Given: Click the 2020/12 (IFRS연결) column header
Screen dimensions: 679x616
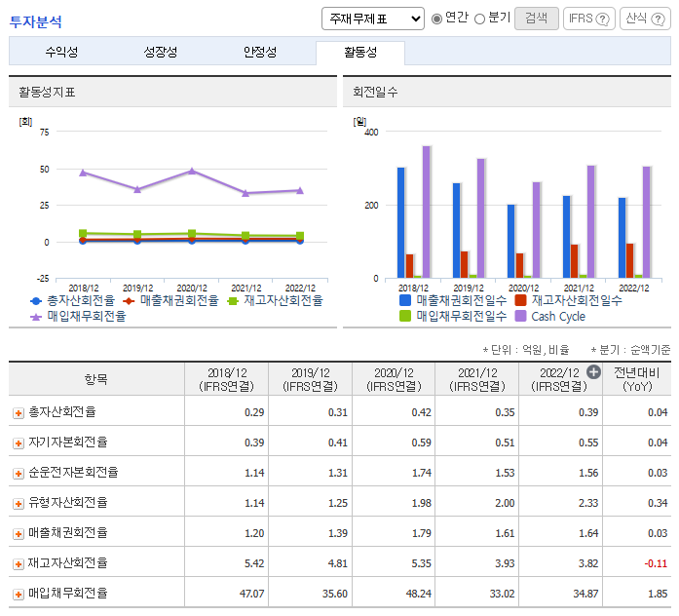Looking at the screenshot, I should click(394, 379).
